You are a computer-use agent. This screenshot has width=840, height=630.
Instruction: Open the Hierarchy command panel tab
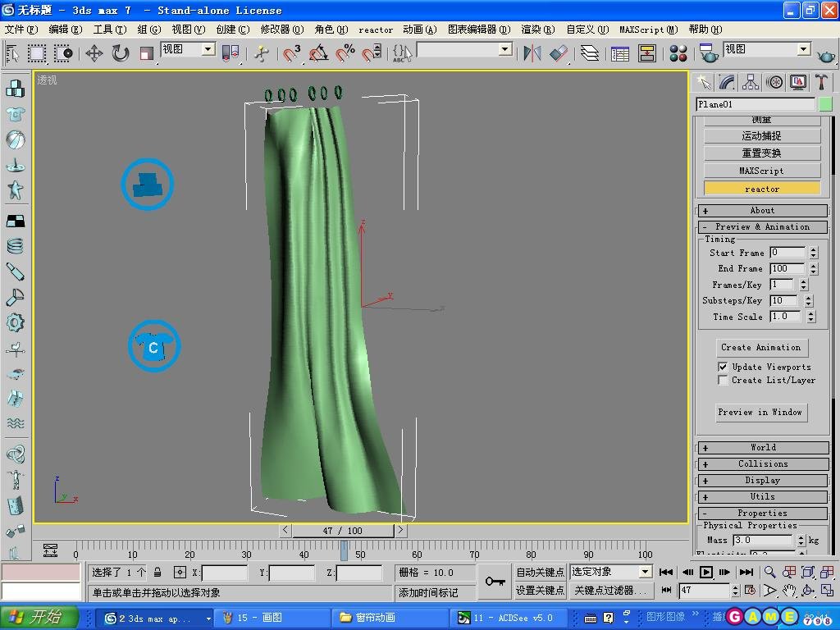pos(751,82)
